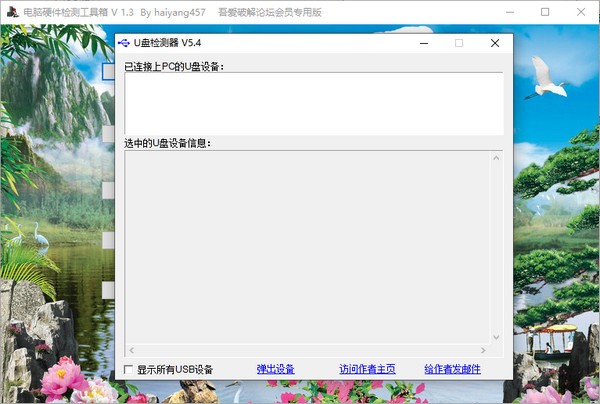This screenshot has height=404, width=600.
Task: Click the horizontal scrollbar left arrow
Action: coord(132,350)
